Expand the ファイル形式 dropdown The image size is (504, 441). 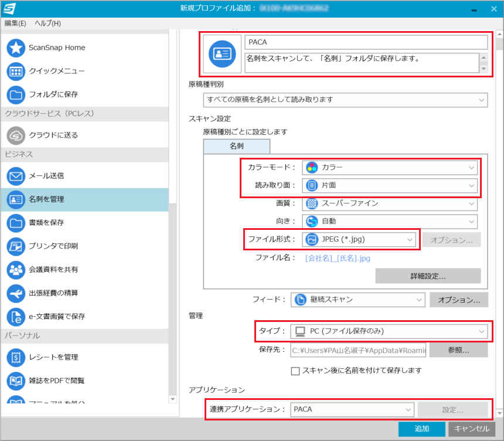tap(358, 239)
